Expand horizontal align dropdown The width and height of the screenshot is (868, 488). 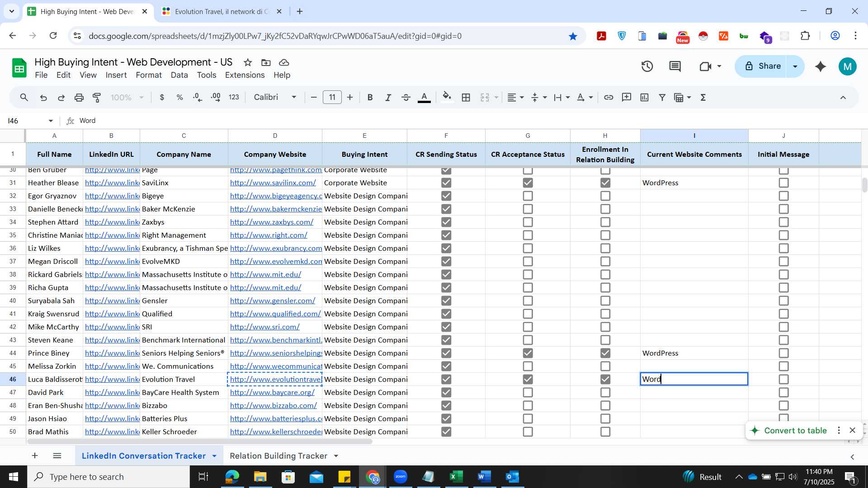(x=522, y=98)
